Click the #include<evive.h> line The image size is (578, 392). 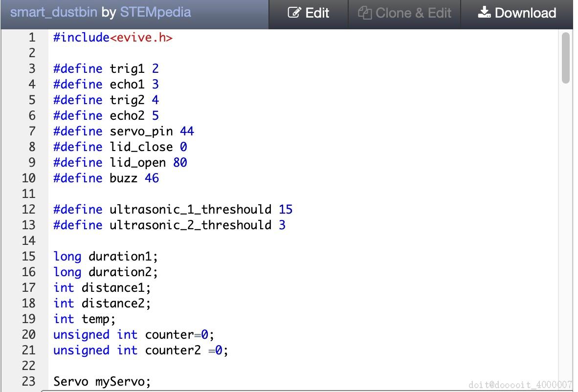[x=113, y=38]
